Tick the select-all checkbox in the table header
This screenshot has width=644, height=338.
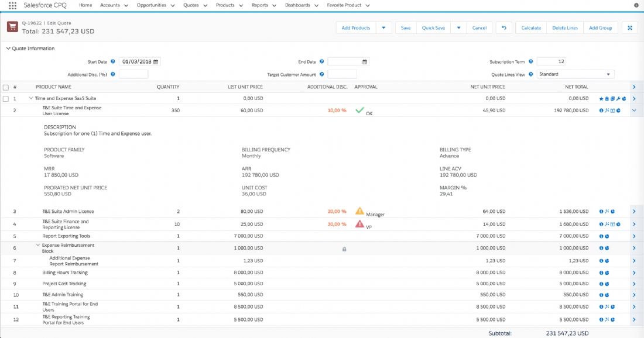tap(6, 87)
